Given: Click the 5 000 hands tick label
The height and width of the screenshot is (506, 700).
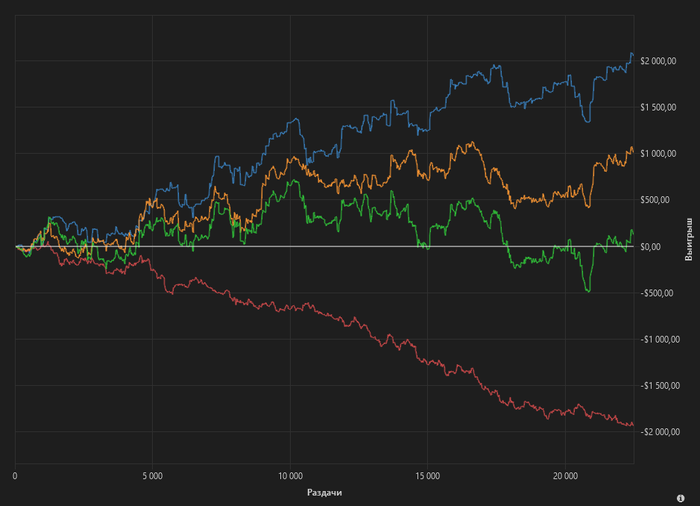Looking at the screenshot, I should [153, 476].
